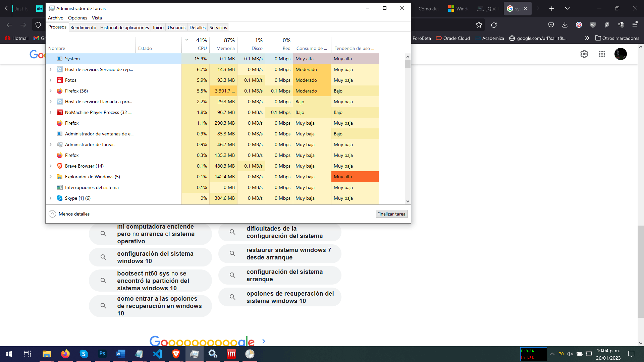The width and height of the screenshot is (644, 362).
Task: Click the Firefox bookmark star icon
Action: pyautogui.click(x=479, y=25)
